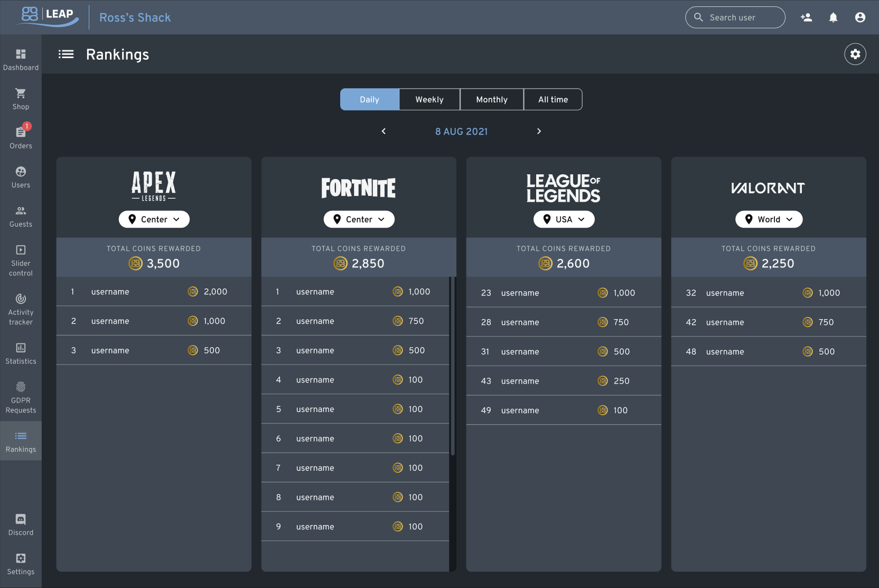Screen dimensions: 879x588
Task: Open the account profile menu
Action: (859, 17)
